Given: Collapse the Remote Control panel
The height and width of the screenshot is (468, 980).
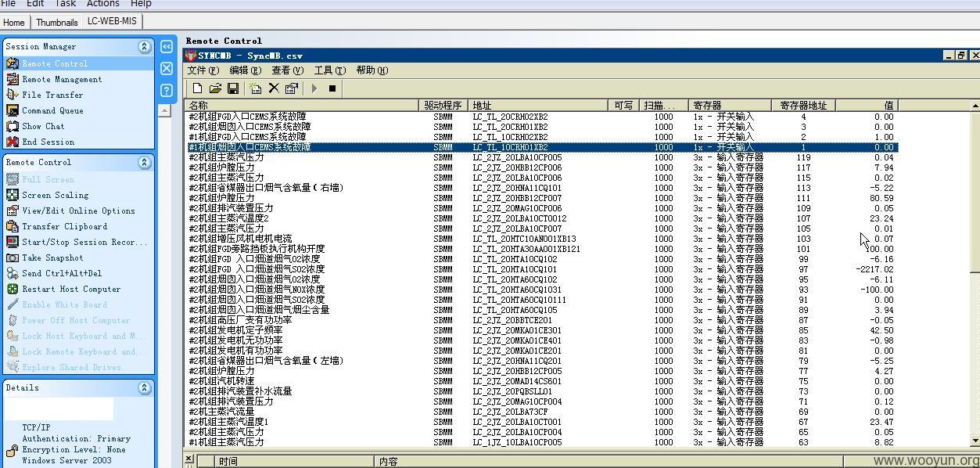Looking at the screenshot, I should tap(144, 162).
